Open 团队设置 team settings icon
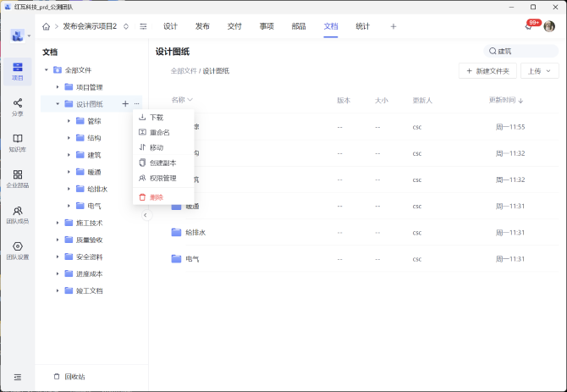Screen dimensions: 567x392 (18, 250)
